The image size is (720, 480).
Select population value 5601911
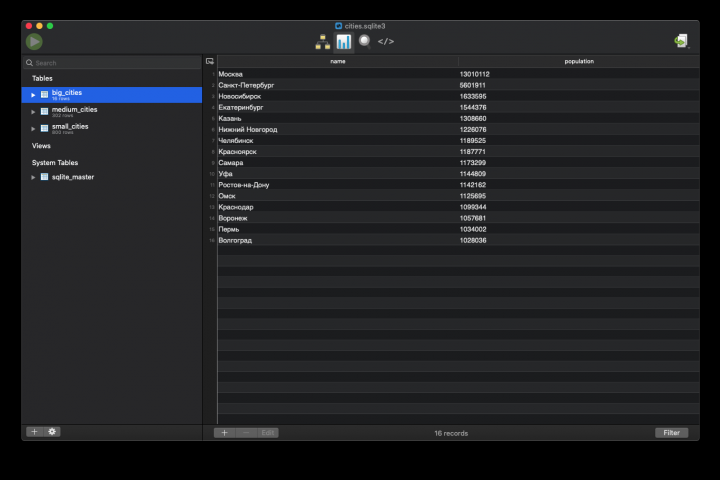[472, 85]
